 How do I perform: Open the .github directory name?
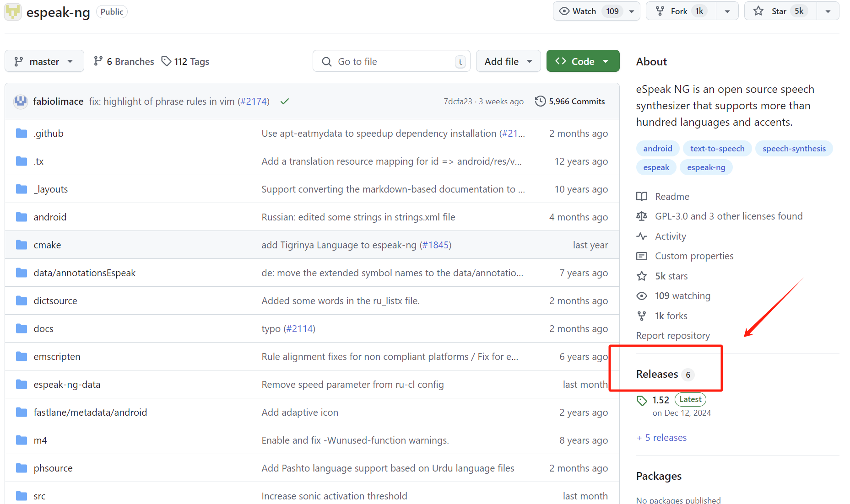click(x=49, y=133)
